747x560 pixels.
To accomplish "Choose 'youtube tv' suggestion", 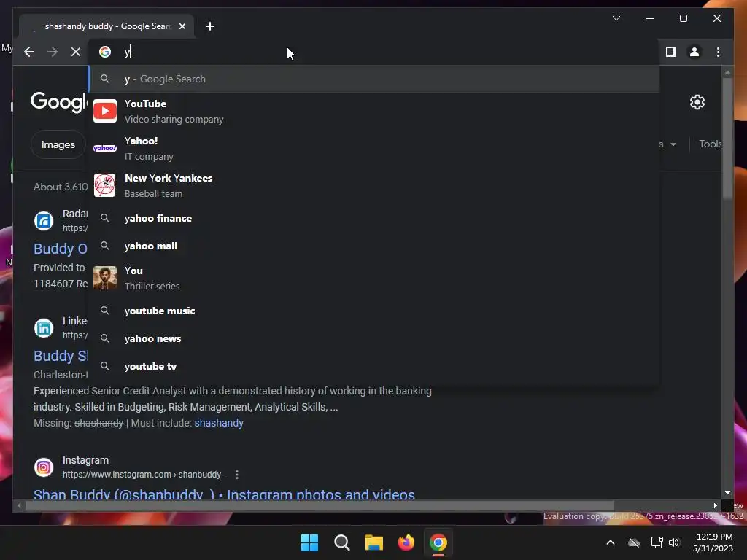I will pos(374,366).
